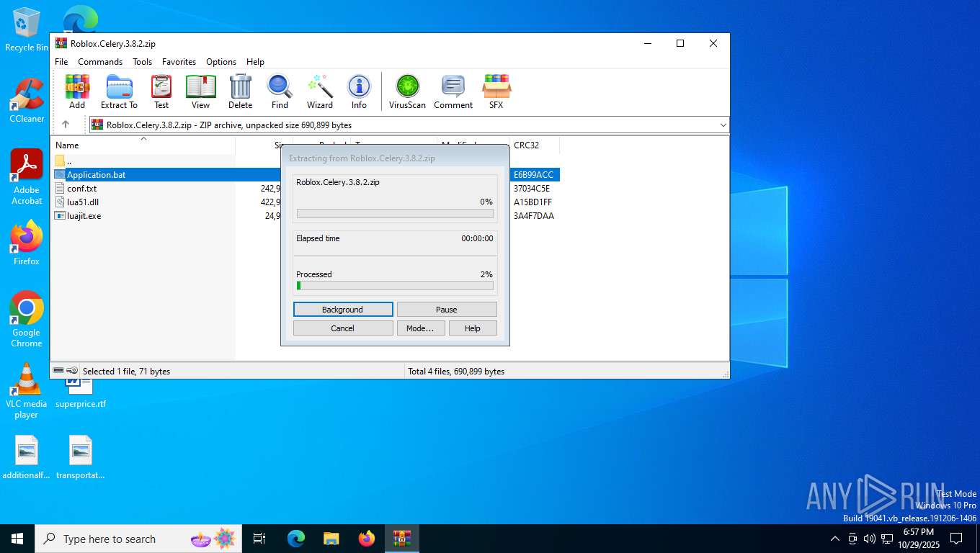Open Edge from the taskbar
Screen dimensions: 980x553
click(296, 539)
